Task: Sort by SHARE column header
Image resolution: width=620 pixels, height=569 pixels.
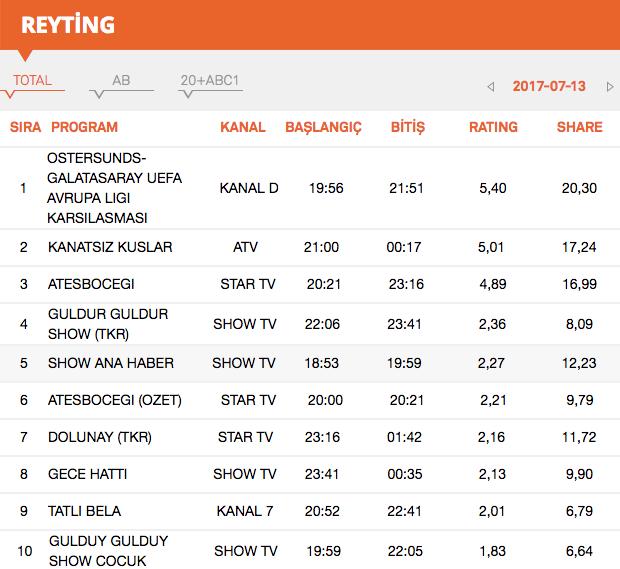Action: [x=579, y=127]
